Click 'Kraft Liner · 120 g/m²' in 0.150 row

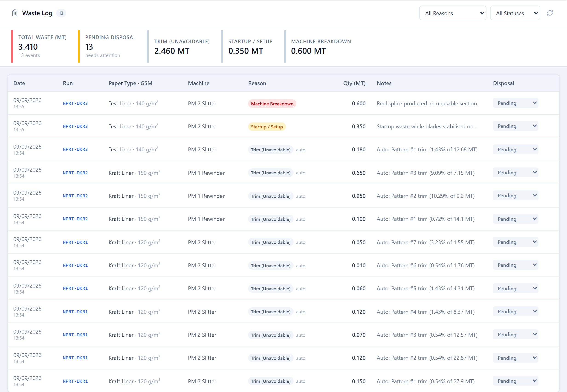(134, 381)
